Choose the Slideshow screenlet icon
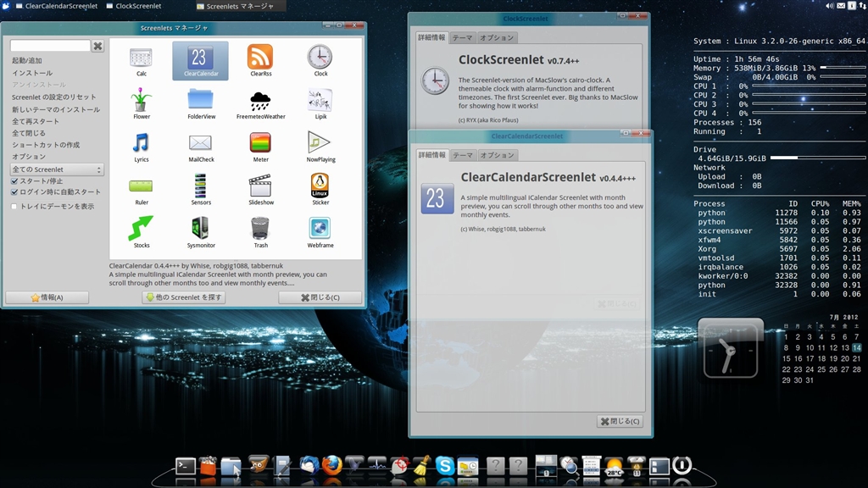 pyautogui.click(x=260, y=187)
